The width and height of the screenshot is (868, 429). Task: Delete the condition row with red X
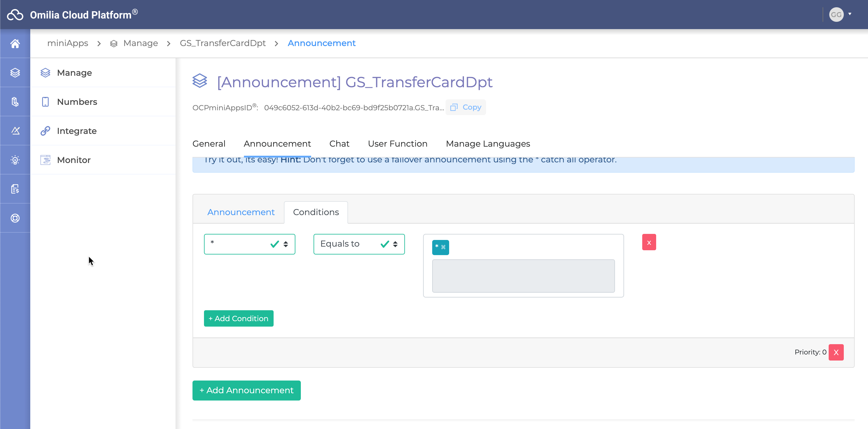(649, 242)
